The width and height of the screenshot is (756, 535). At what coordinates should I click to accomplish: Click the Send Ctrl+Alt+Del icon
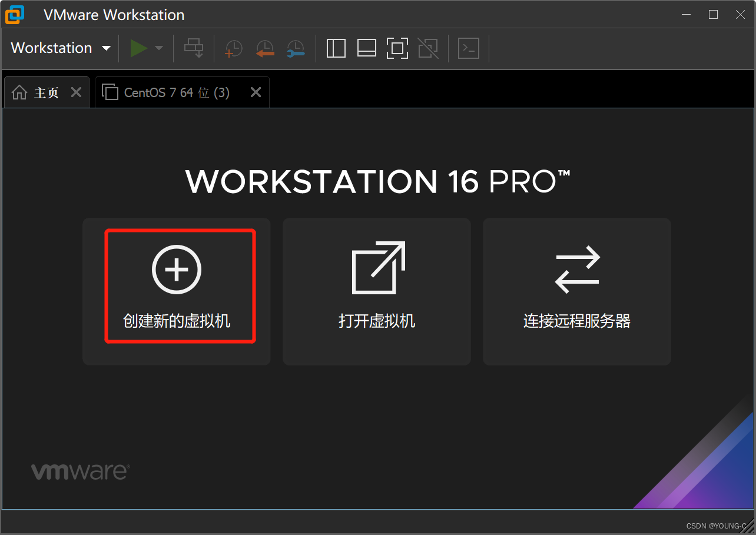(x=194, y=48)
